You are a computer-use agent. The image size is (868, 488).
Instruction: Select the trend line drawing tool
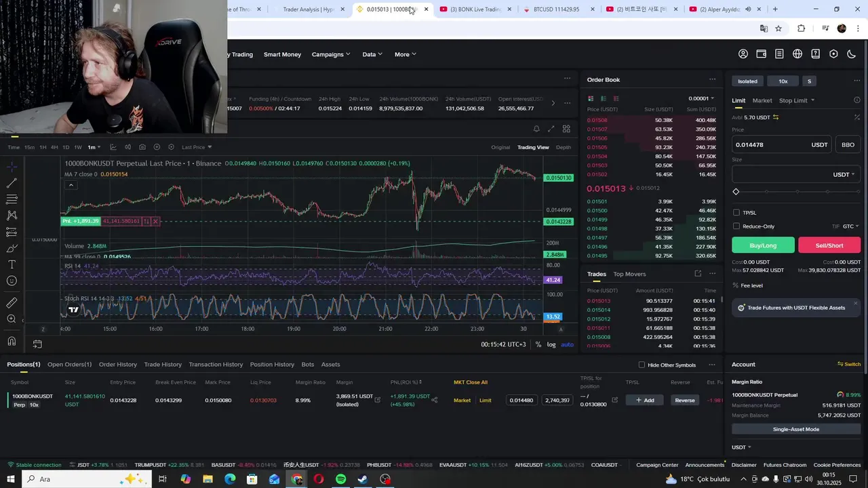12,183
